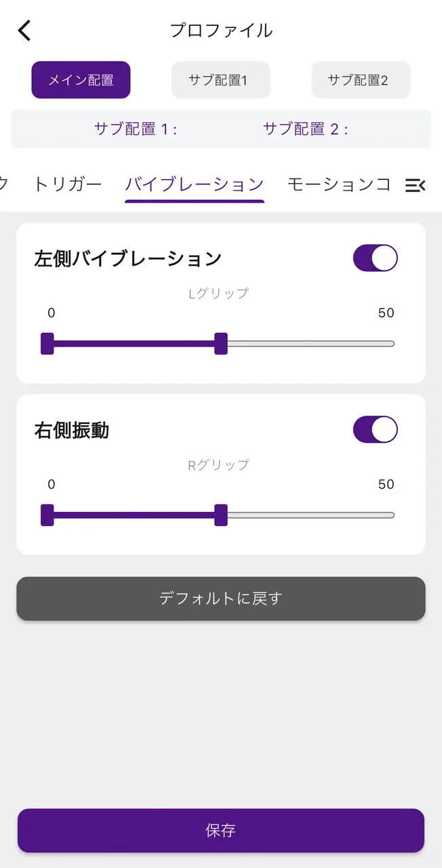Viewport: 442px width, 868px height.
Task: Toggle the 左側バイブレーション switch
Action: [375, 258]
